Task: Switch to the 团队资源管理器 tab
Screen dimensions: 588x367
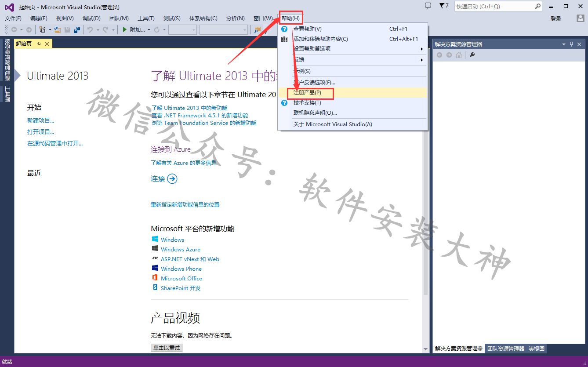Action: coord(506,349)
